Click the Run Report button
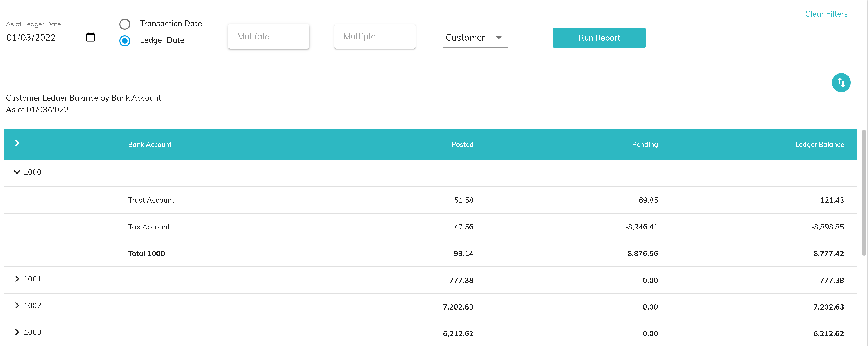This screenshot has height=346, width=868. coord(599,38)
